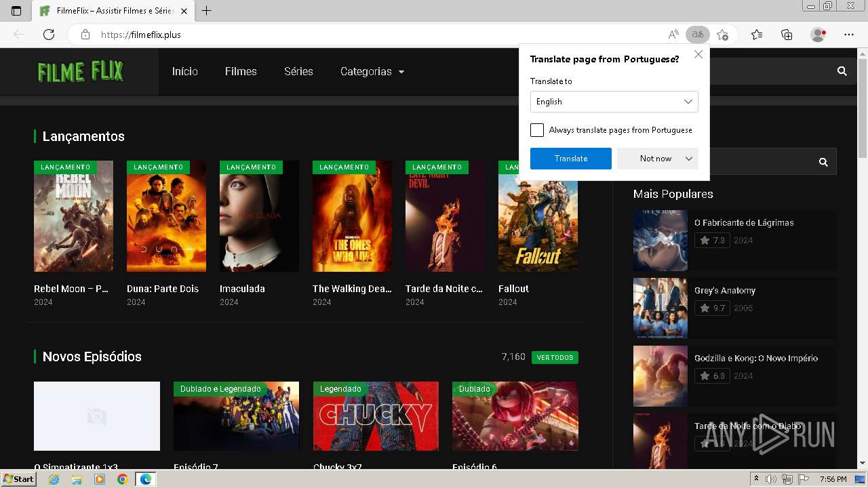The image size is (868, 488).
Task: Click the translate icon in address bar
Action: [x=697, y=35]
